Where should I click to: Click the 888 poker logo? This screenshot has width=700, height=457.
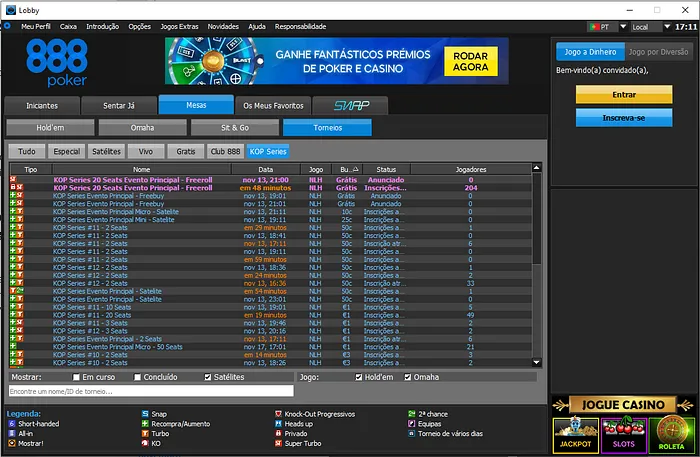tap(57, 62)
